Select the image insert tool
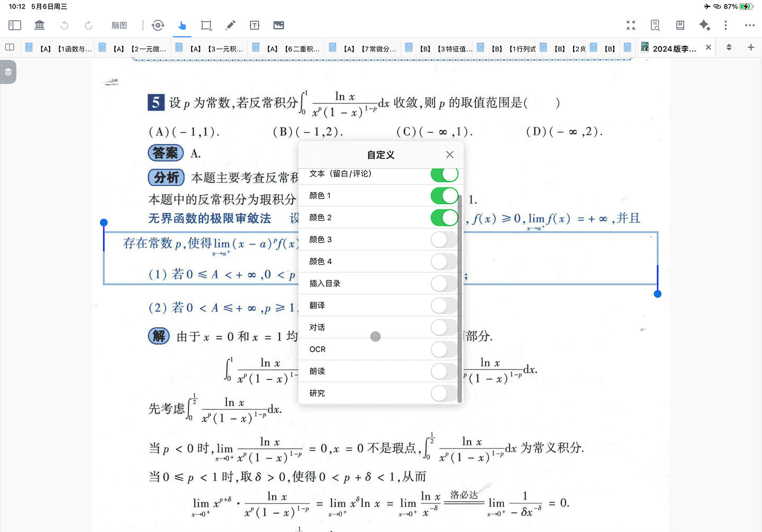 click(x=279, y=25)
